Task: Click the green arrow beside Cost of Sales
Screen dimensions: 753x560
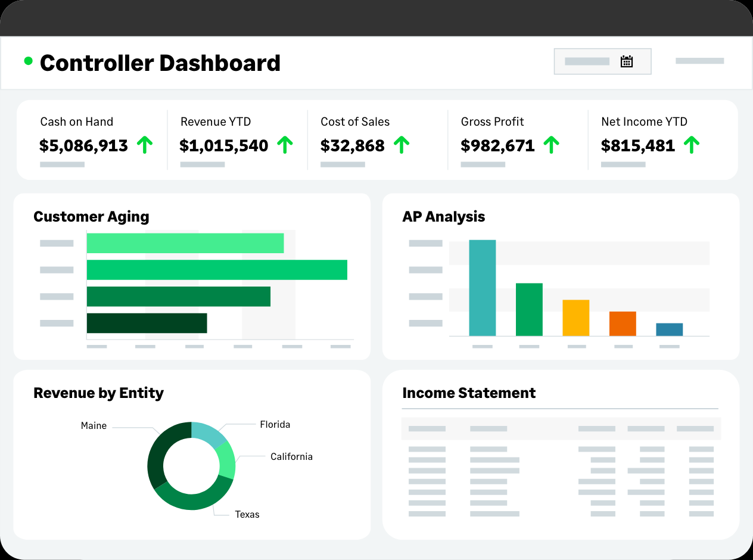Action: click(402, 145)
